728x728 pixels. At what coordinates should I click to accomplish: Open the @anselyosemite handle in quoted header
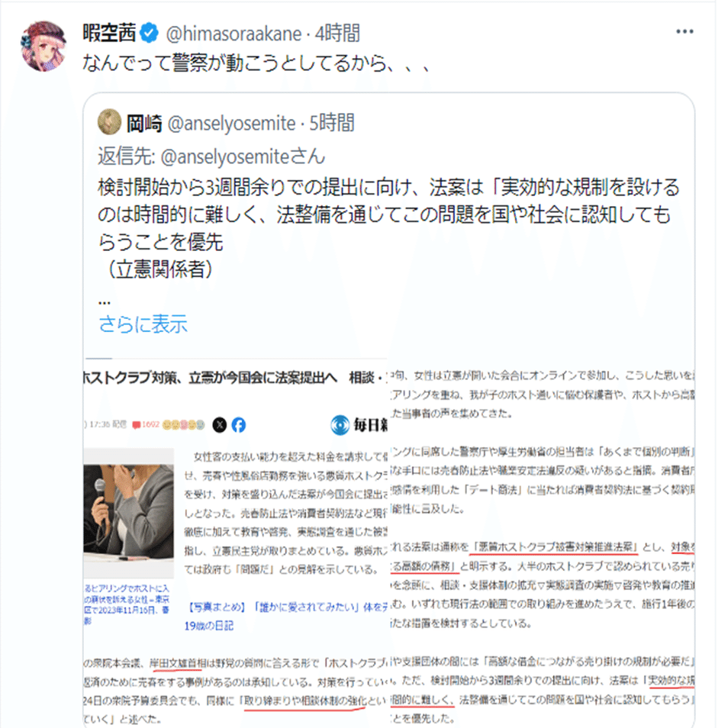(231, 123)
